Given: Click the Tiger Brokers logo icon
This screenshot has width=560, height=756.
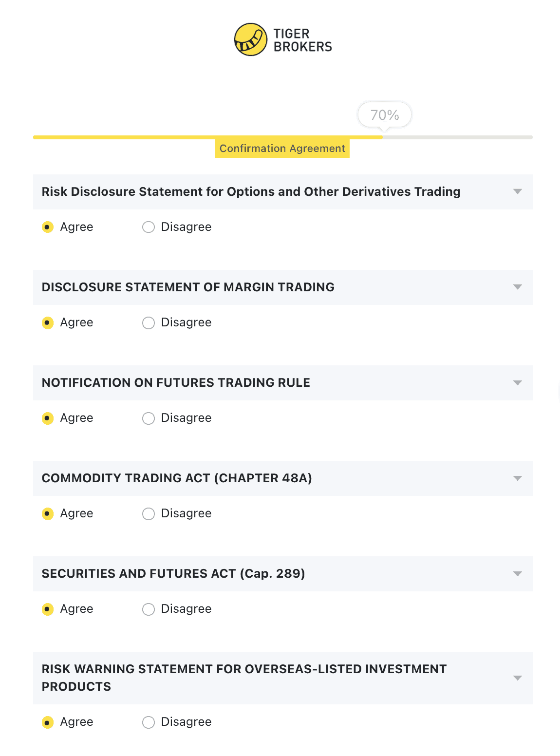Looking at the screenshot, I should (x=251, y=39).
